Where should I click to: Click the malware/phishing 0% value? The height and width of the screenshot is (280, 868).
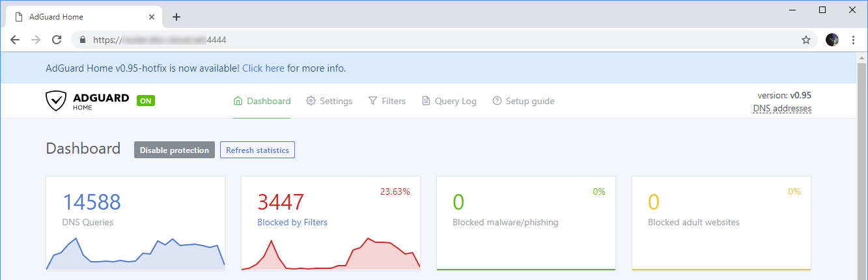pyautogui.click(x=599, y=191)
